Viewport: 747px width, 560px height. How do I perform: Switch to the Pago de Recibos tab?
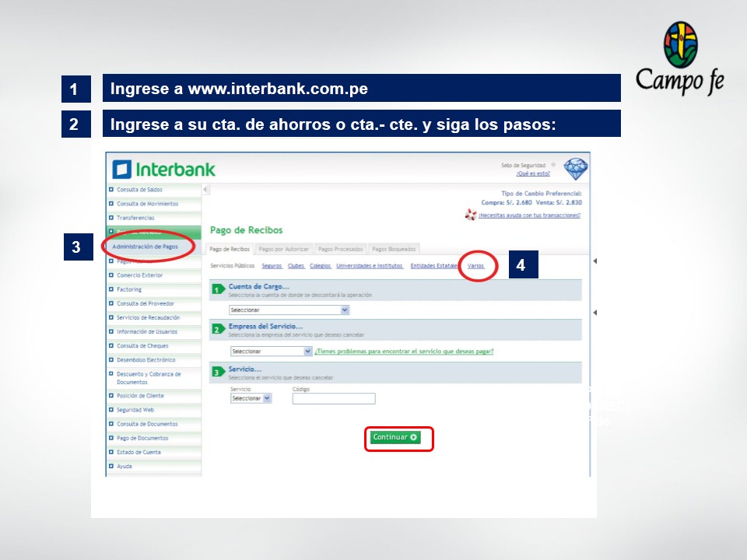pos(230,249)
